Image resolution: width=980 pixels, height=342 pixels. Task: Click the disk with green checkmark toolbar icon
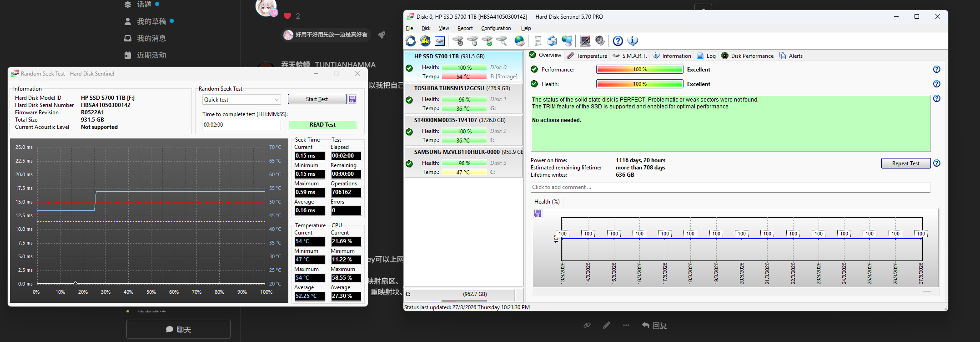pyautogui.click(x=487, y=41)
